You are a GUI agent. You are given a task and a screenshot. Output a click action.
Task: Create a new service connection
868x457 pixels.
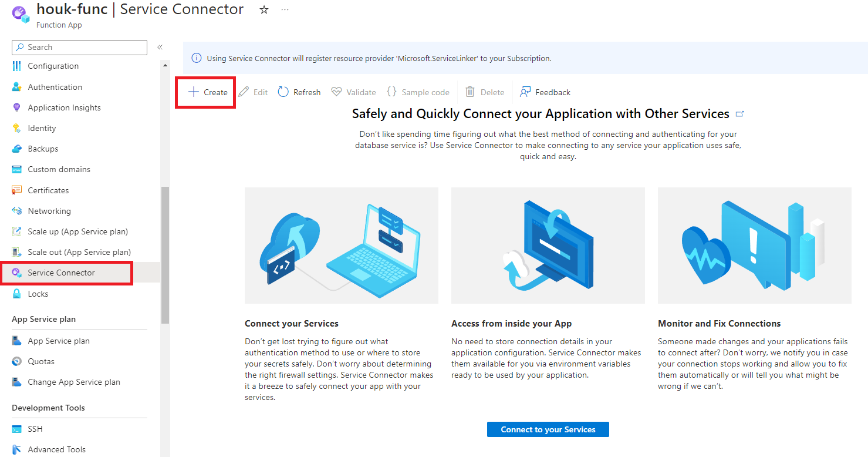205,92
